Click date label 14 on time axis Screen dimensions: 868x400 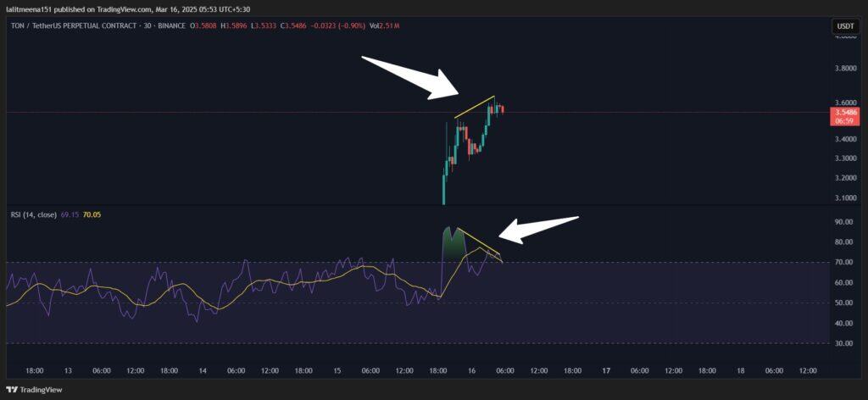202,370
